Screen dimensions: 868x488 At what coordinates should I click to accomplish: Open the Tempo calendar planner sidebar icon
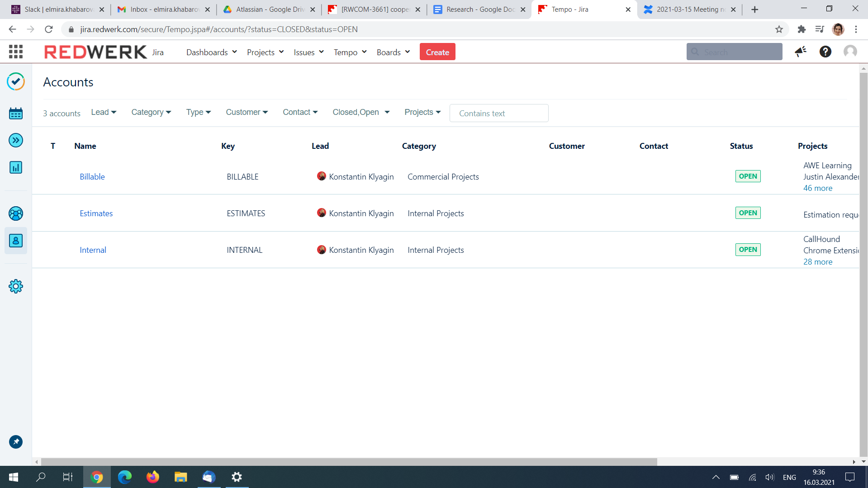coord(16,113)
